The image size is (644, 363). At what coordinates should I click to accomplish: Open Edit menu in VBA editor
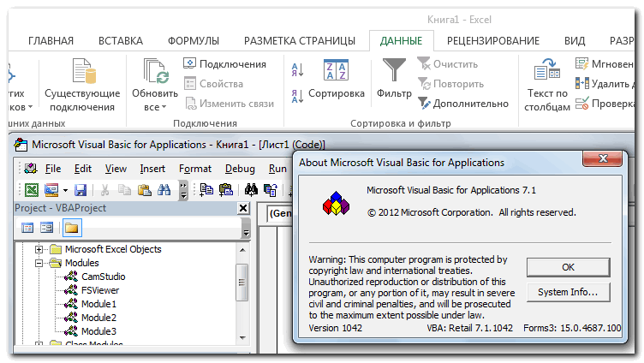click(82, 169)
